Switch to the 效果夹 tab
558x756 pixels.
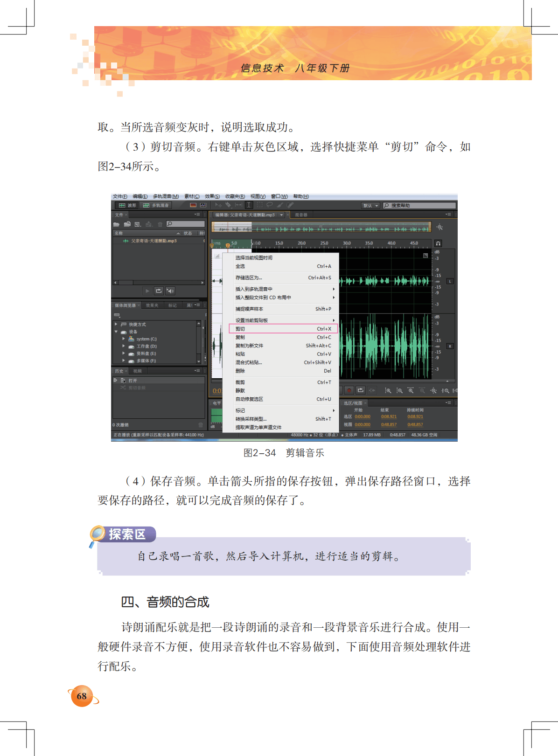152,305
